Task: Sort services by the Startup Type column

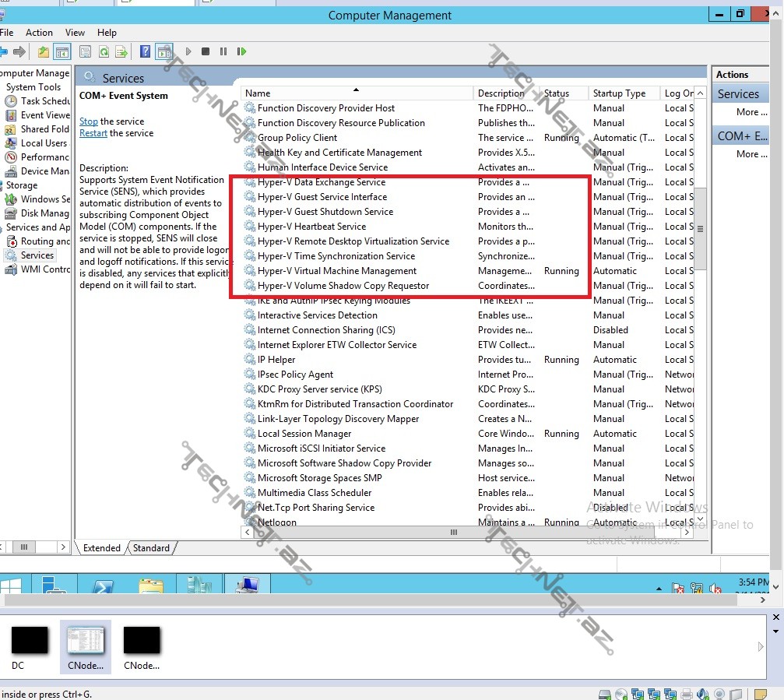Action: [619, 93]
